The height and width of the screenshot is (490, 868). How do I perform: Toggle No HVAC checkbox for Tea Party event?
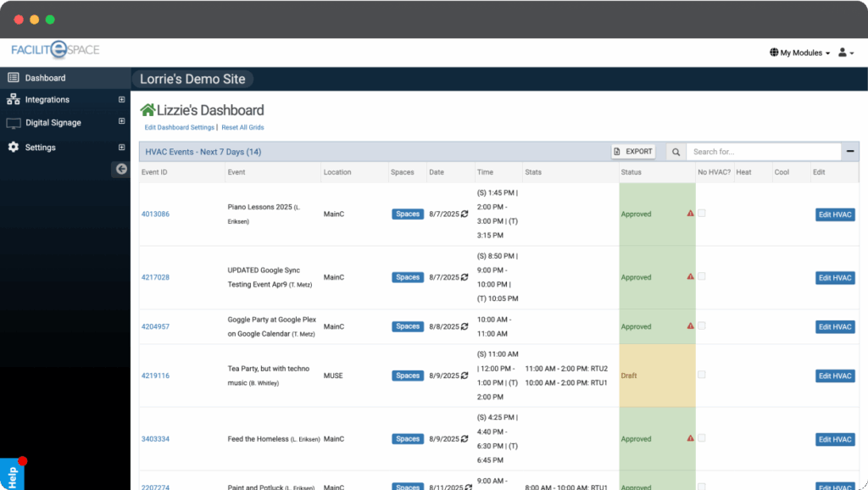(701, 375)
